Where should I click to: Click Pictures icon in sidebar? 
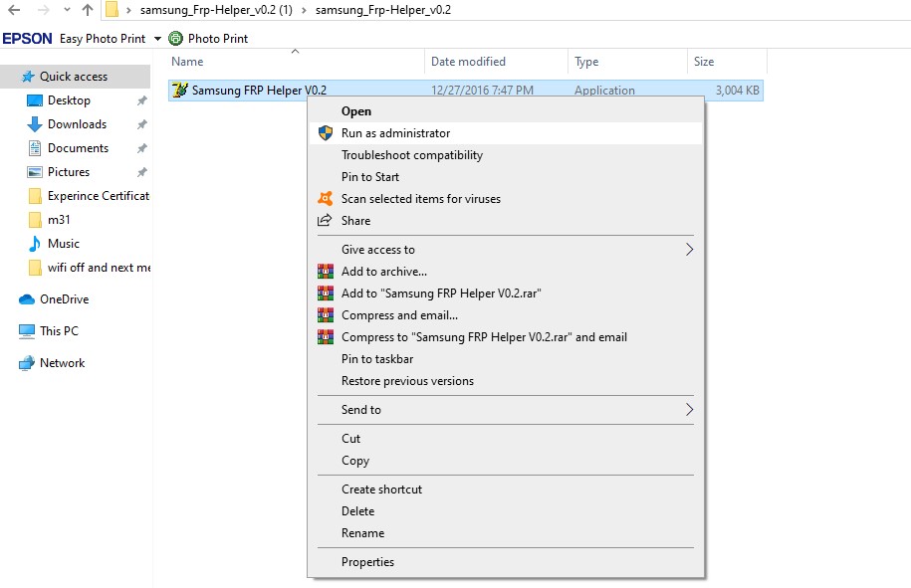click(x=35, y=172)
